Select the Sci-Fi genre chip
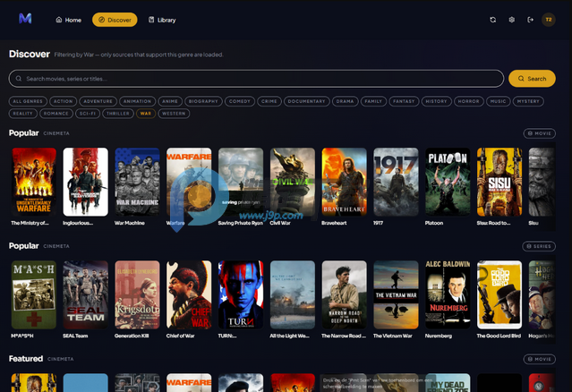Viewport: 572px width, 392px height. click(x=88, y=114)
